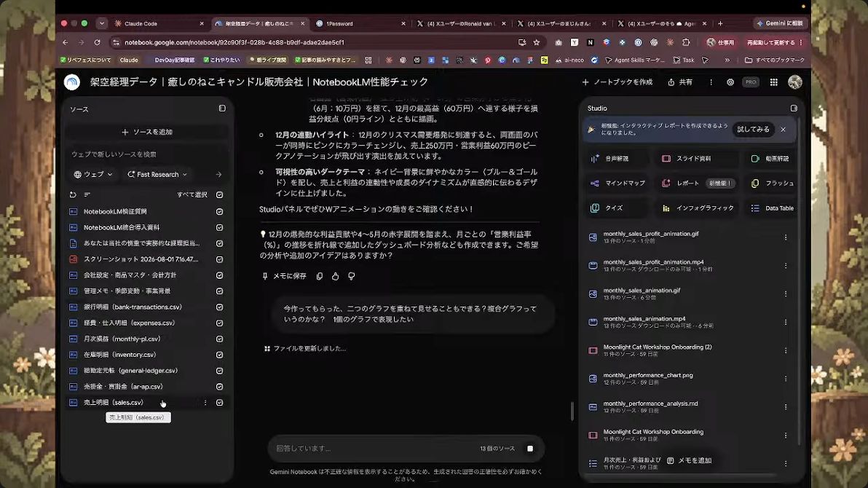Click ノートブックを作成 button
This screenshot has width=868, height=488.
(x=618, y=82)
